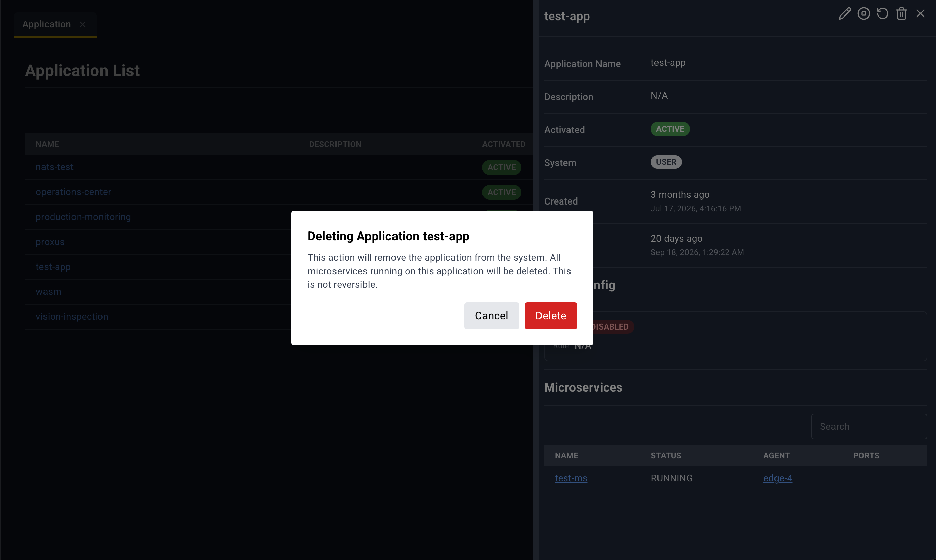Click the USER system badge
Screen dimensions: 936x560
click(666, 162)
